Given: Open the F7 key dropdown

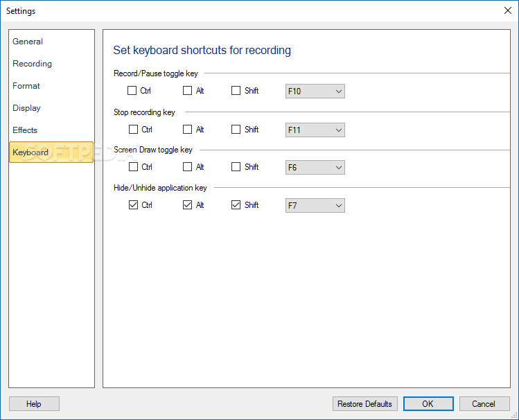Looking at the screenshot, I should 315,205.
